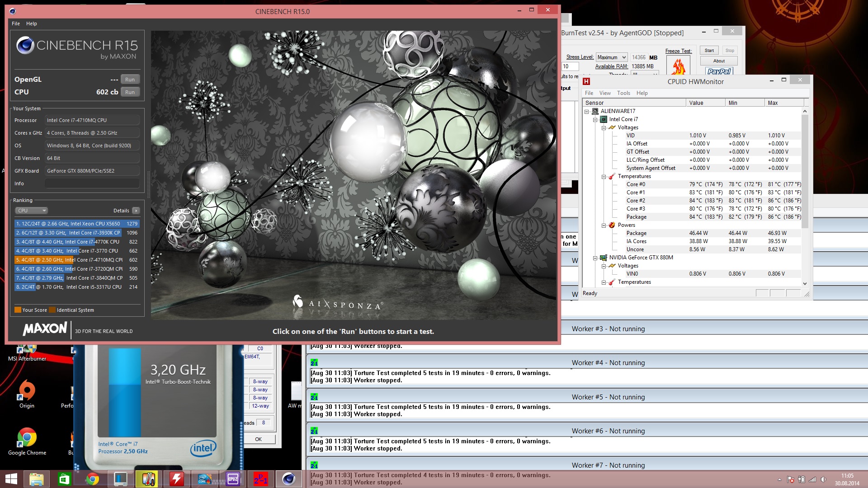The width and height of the screenshot is (868, 488).
Task: Click the HWMonitor red H title icon
Action: coord(586,81)
